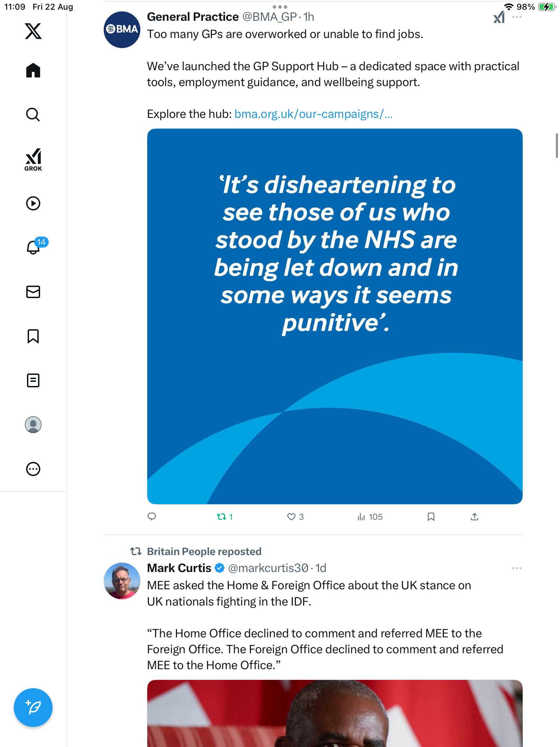The height and width of the screenshot is (747, 560).
Task: Open more options for Mark Curtis post
Action: (x=516, y=568)
